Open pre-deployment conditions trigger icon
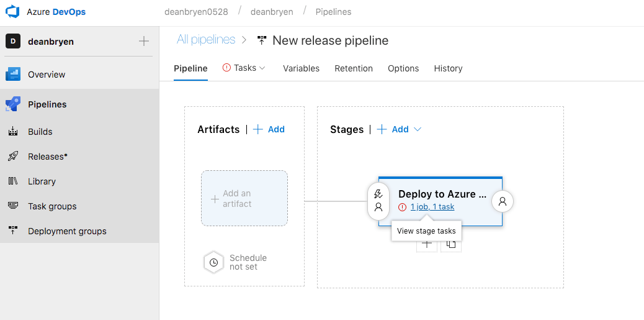The width and height of the screenshot is (644, 320). [x=378, y=194]
